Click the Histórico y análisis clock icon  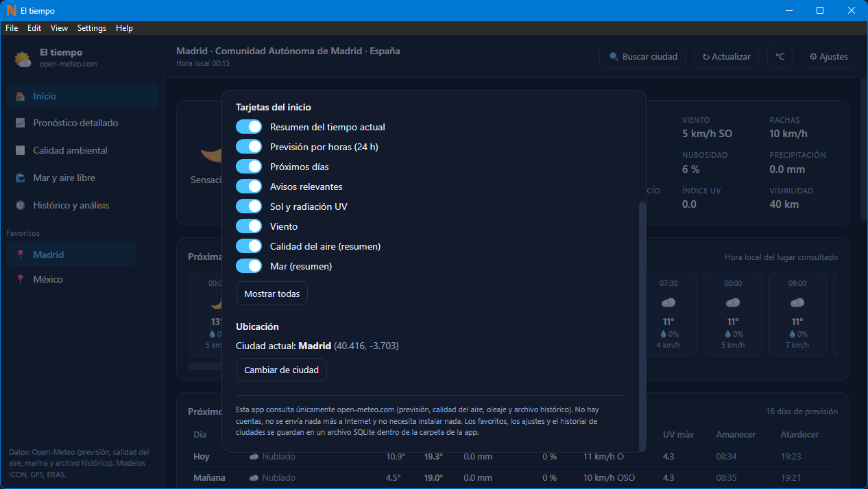tap(21, 205)
